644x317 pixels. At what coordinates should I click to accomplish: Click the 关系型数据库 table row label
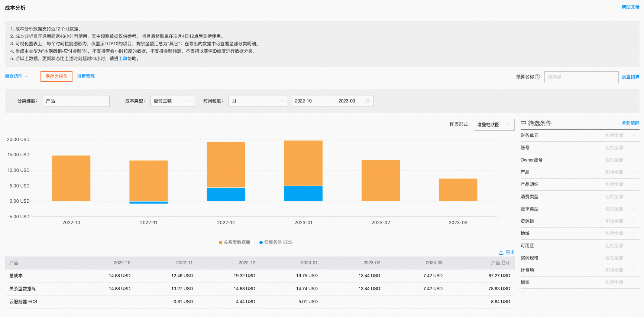(23, 289)
